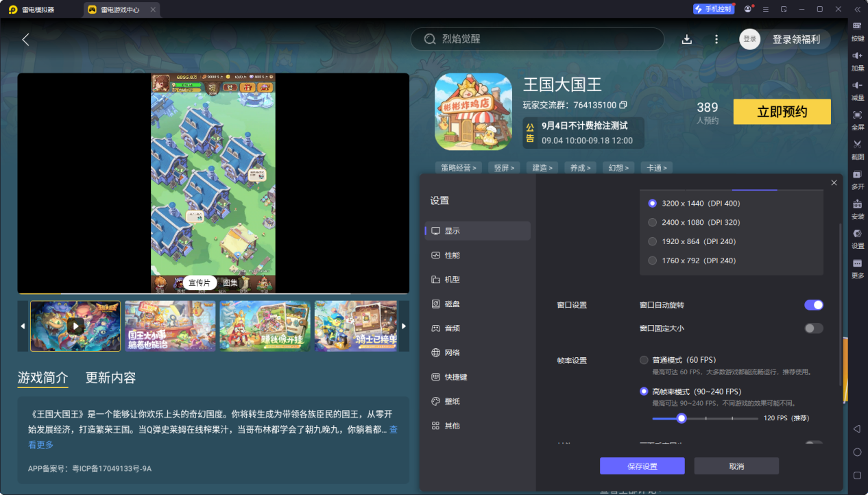Switch to the 更新内容 tab

pos(110,378)
